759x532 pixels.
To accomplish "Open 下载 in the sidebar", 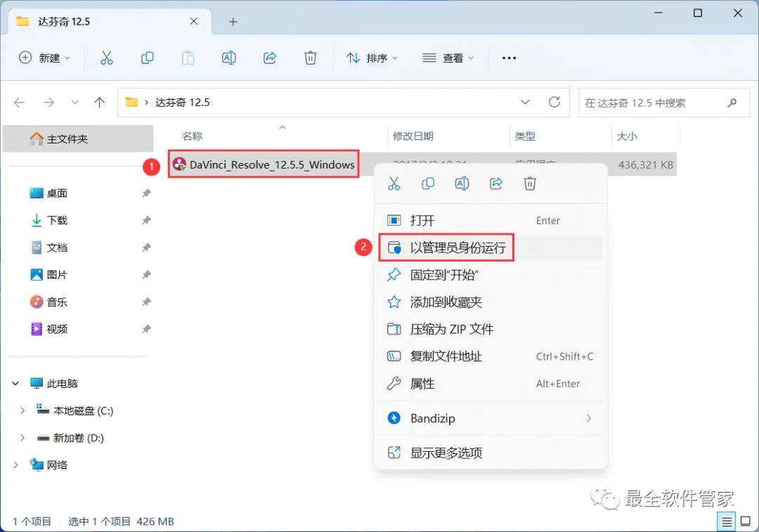I will tap(57, 220).
